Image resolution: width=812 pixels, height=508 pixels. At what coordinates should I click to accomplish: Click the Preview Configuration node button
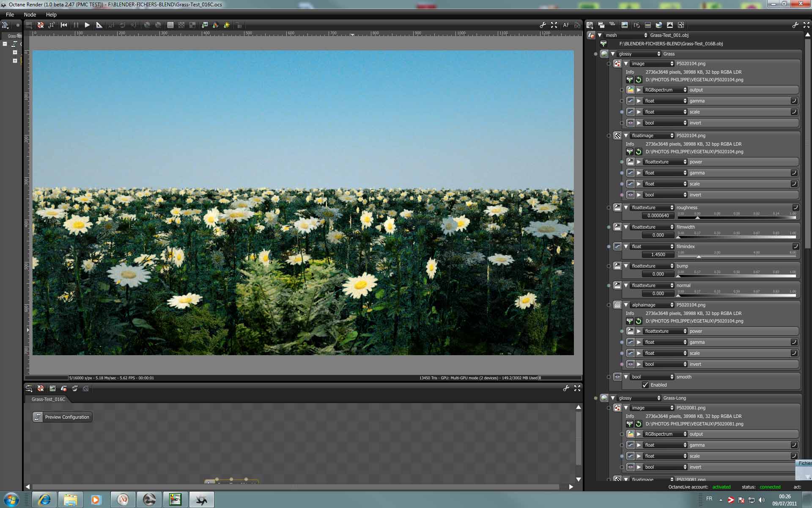[x=63, y=417]
